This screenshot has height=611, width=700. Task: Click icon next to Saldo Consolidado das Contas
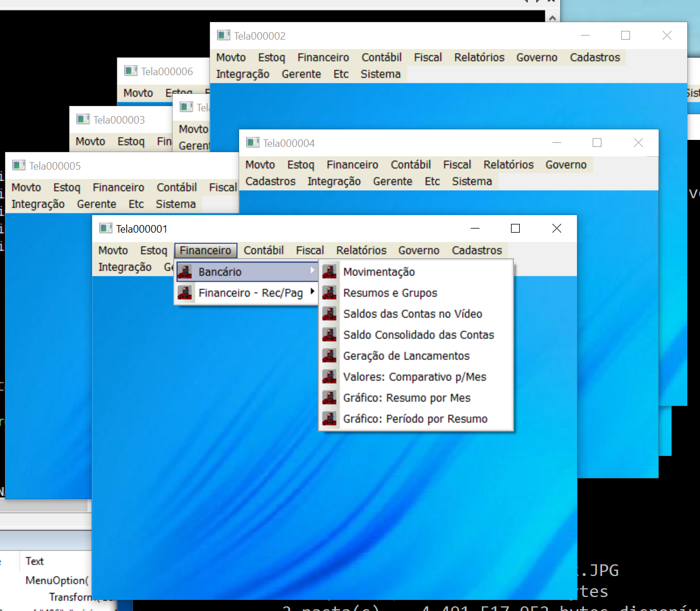coord(330,335)
